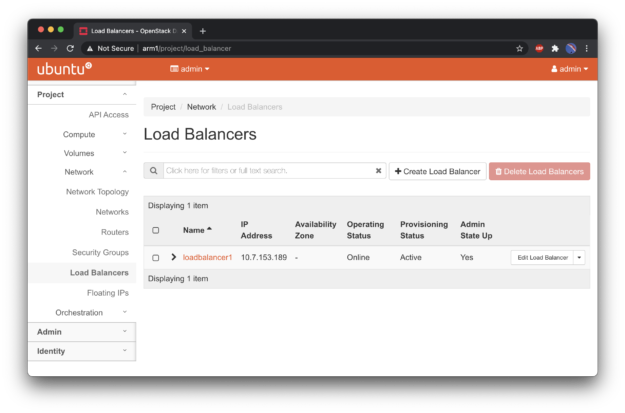Viewport: 625px width, 413px height.
Task: Open Security Groups in the sidebar
Action: 100,252
